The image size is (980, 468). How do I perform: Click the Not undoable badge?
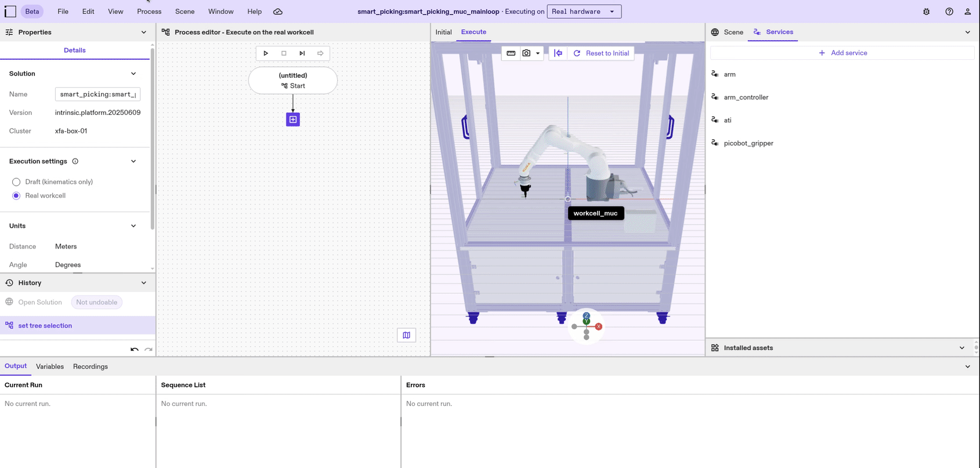tap(97, 302)
